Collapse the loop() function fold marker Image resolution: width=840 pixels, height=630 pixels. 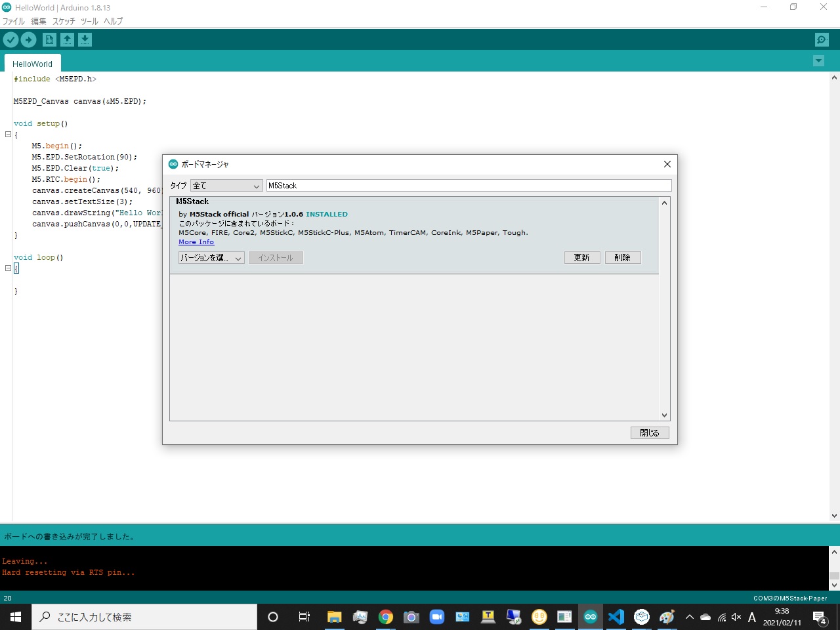8,268
